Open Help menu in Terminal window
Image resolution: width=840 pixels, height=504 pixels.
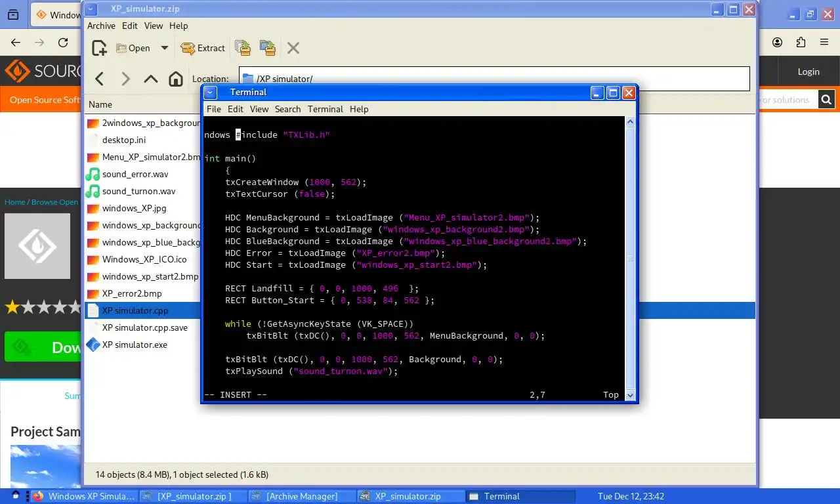pos(359,109)
